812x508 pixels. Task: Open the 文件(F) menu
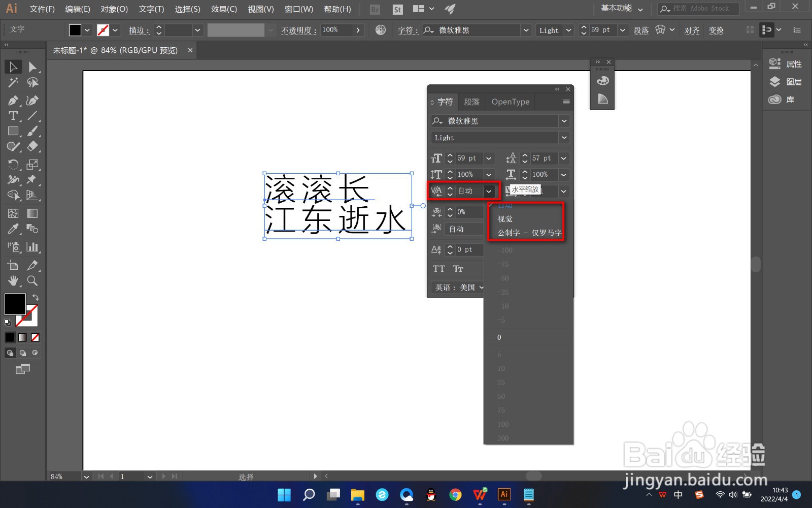tap(42, 9)
